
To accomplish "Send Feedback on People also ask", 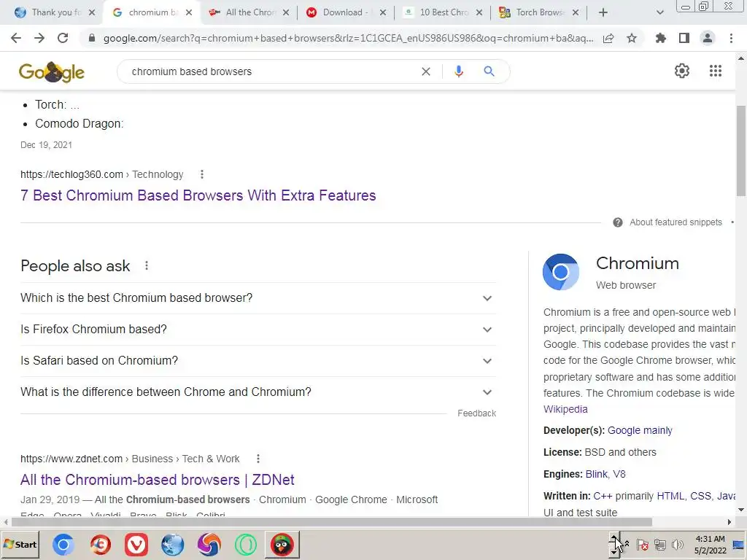I will coord(476,413).
